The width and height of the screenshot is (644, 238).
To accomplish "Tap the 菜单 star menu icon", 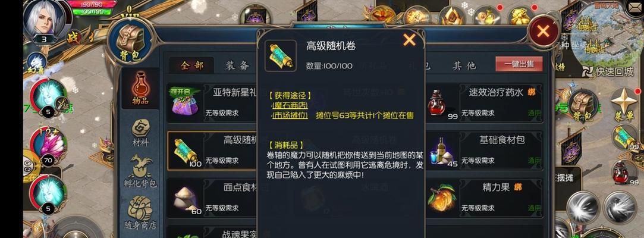I will pyautogui.click(x=624, y=105).
